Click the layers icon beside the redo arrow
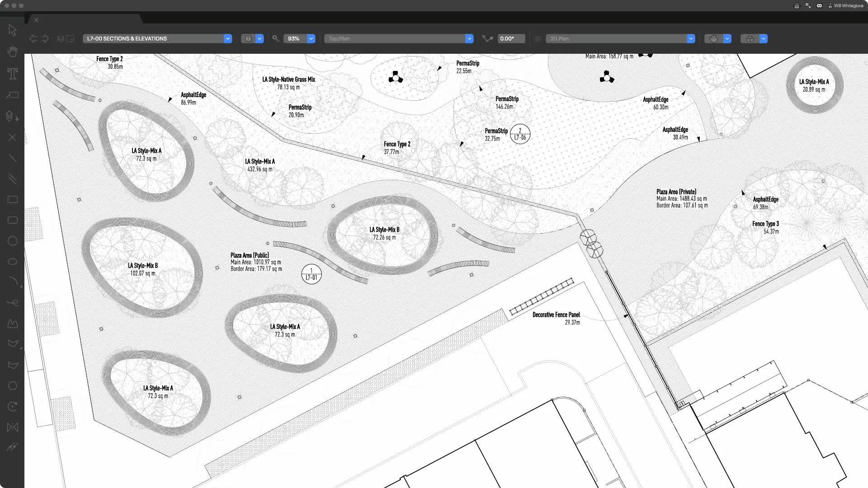The height and width of the screenshot is (488, 868). point(61,38)
